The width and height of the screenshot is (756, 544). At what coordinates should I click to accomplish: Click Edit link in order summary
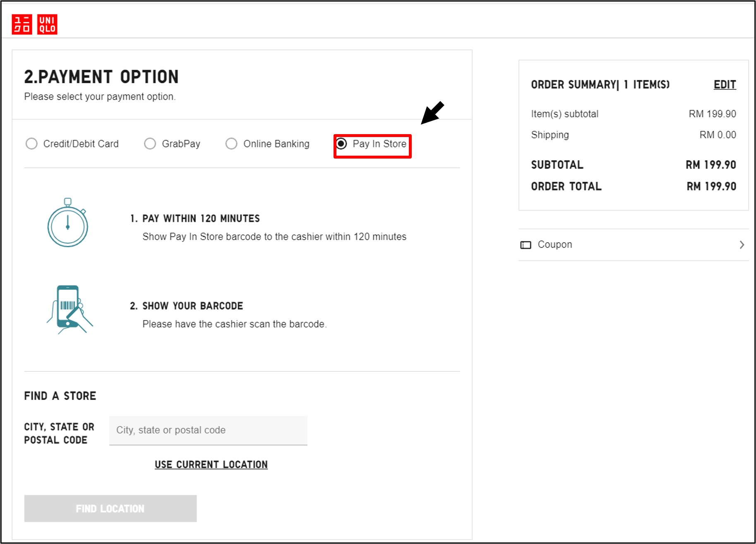click(725, 84)
